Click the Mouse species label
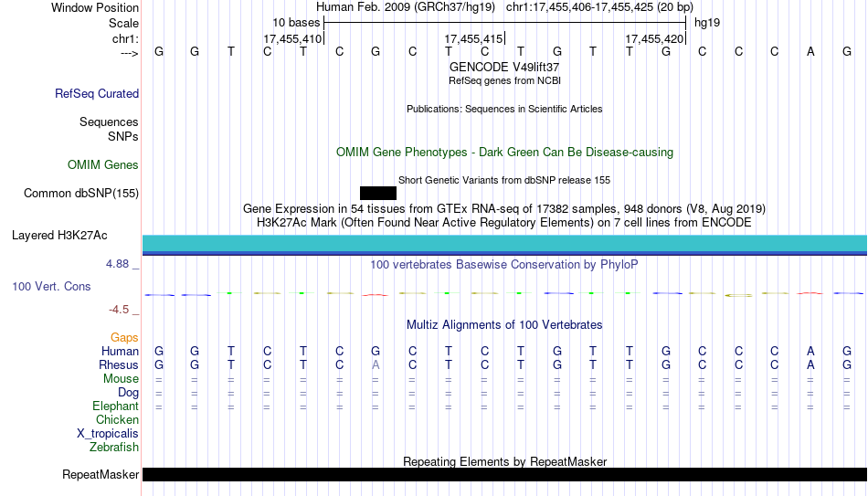This screenshot has width=868, height=496. click(x=122, y=379)
